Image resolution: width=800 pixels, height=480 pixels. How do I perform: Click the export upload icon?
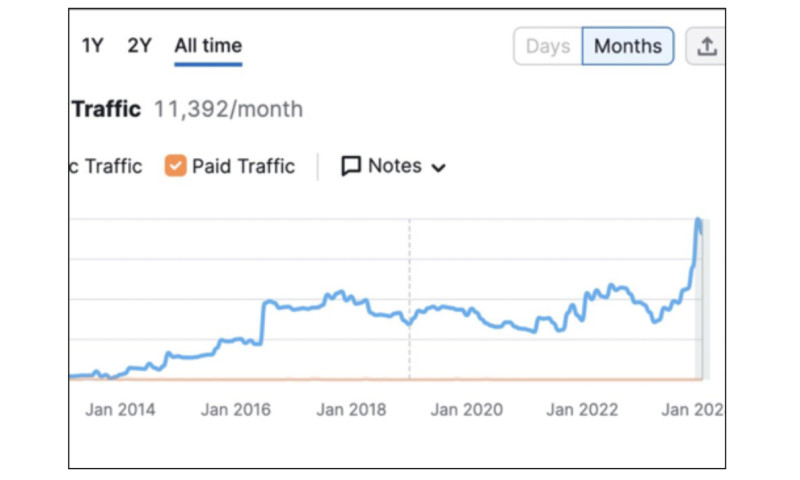click(707, 46)
